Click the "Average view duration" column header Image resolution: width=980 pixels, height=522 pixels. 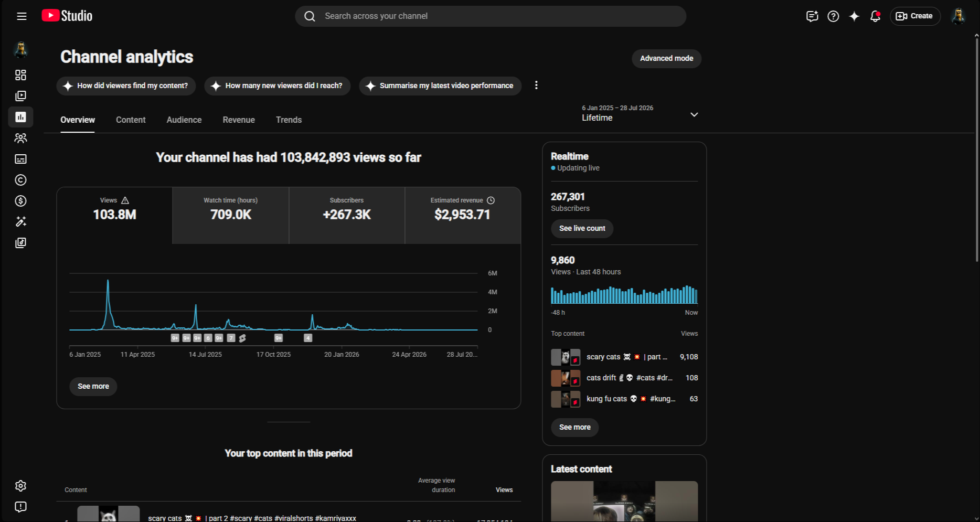tap(436, 485)
